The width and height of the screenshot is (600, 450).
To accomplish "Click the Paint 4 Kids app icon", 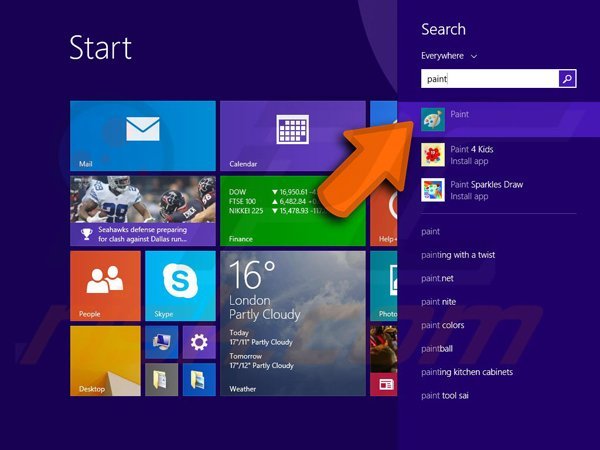I will tap(433, 155).
